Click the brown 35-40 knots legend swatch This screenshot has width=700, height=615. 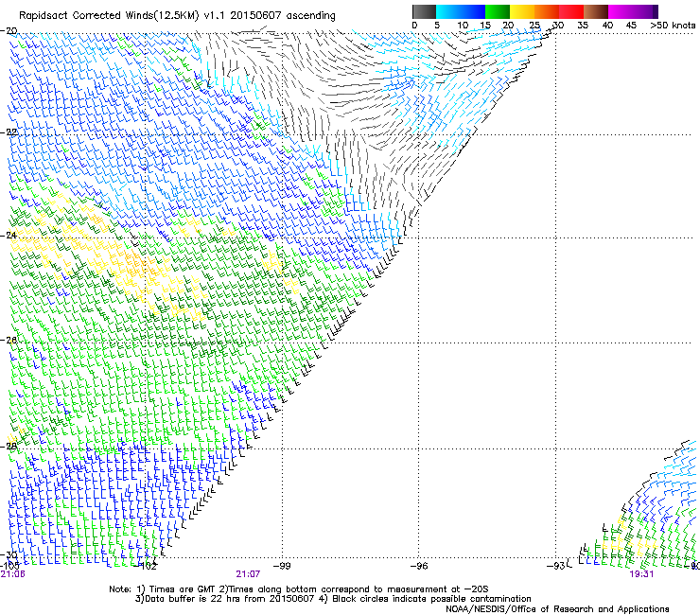pos(596,11)
